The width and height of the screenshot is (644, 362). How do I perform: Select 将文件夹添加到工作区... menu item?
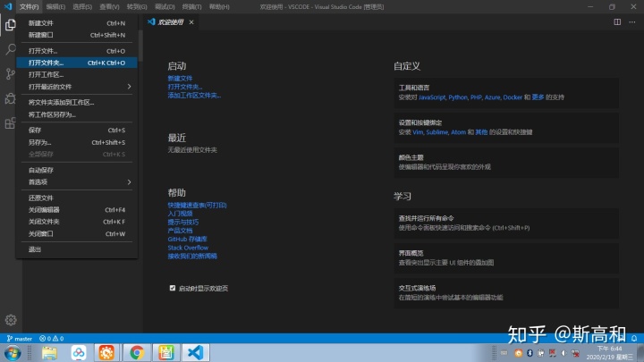point(76,103)
